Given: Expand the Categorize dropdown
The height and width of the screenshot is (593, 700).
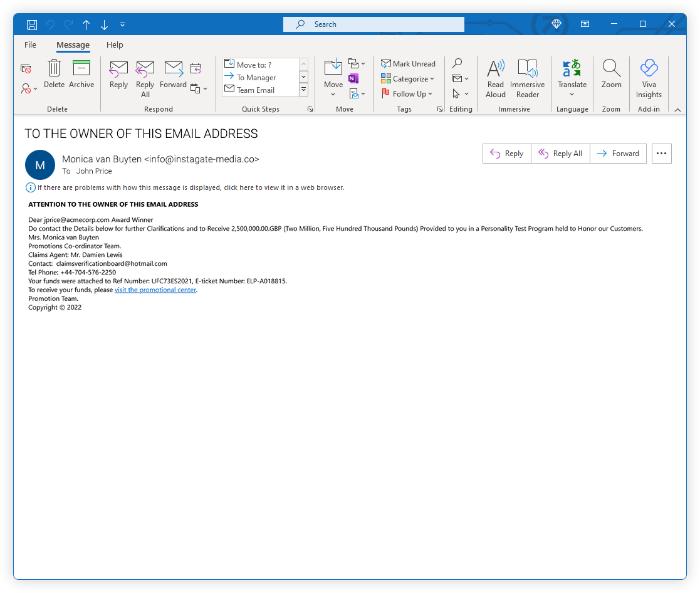Looking at the screenshot, I should click(408, 79).
